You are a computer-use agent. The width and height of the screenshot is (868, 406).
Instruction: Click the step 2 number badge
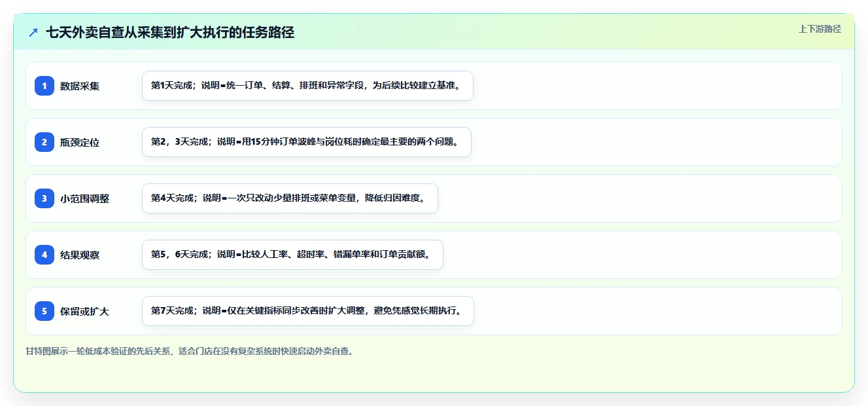coord(44,142)
